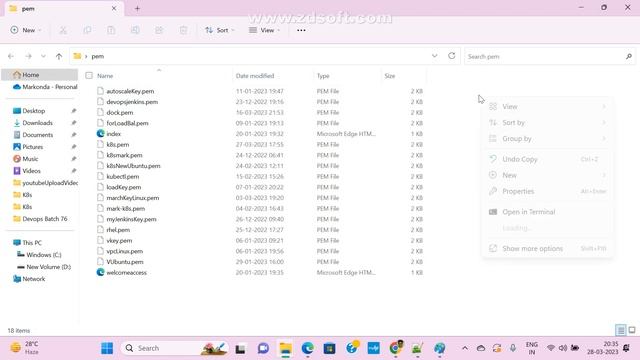The image size is (640, 360).
Task: Click the Paste icon in toolbar
Action: coord(111,30)
